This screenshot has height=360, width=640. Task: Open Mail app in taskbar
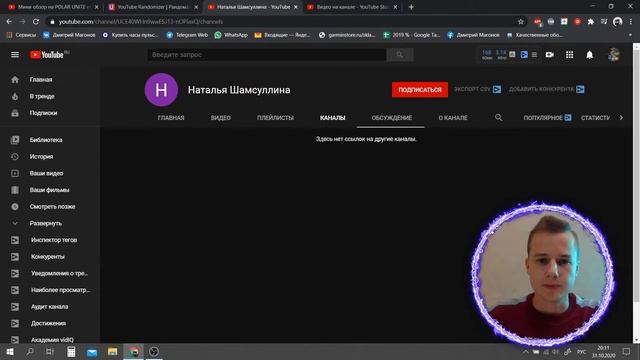pyautogui.click(x=92, y=351)
